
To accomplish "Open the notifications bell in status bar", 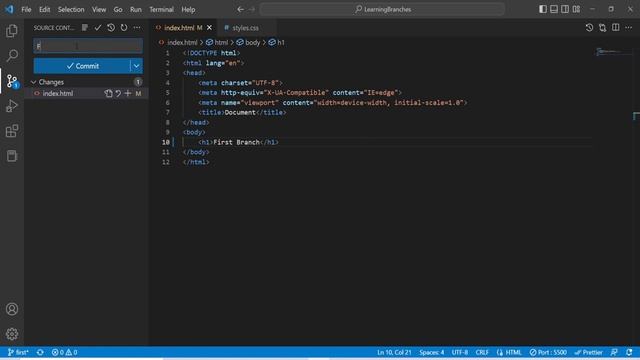I will (x=629, y=352).
